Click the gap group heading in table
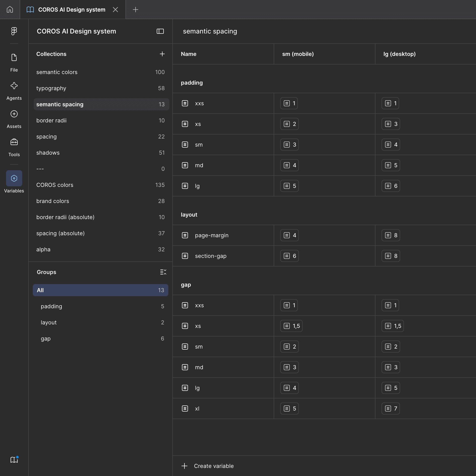The image size is (476, 476). point(186,285)
